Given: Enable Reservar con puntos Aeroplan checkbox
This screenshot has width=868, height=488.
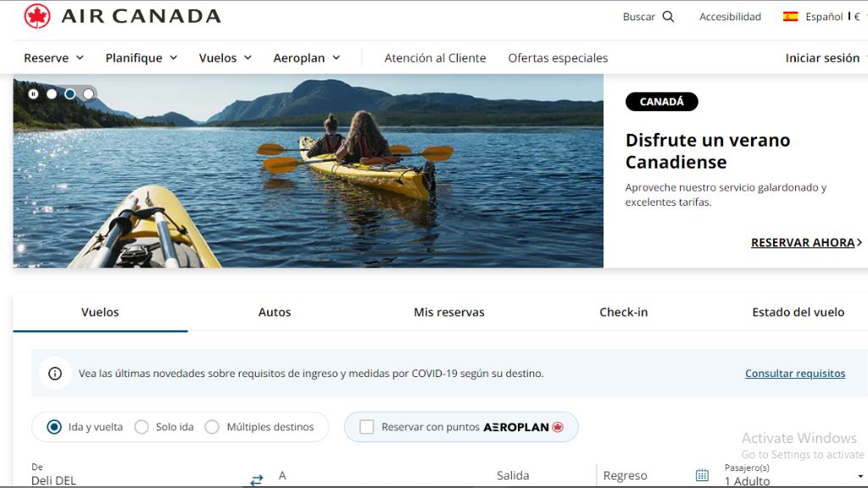Looking at the screenshot, I should [x=366, y=427].
